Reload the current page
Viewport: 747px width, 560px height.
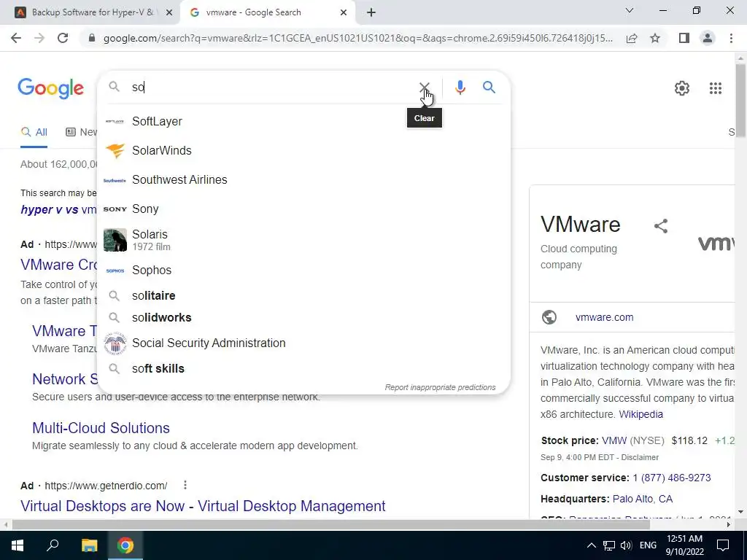(63, 38)
